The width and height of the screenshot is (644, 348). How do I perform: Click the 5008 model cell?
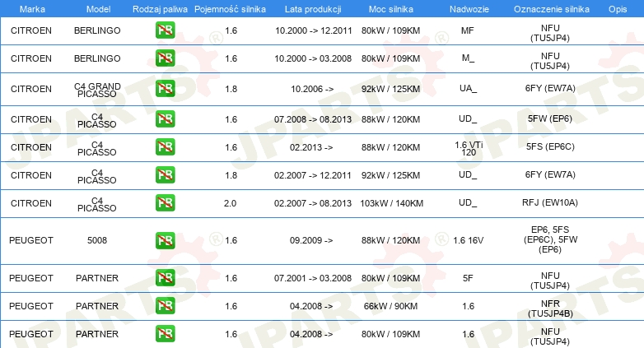97,240
